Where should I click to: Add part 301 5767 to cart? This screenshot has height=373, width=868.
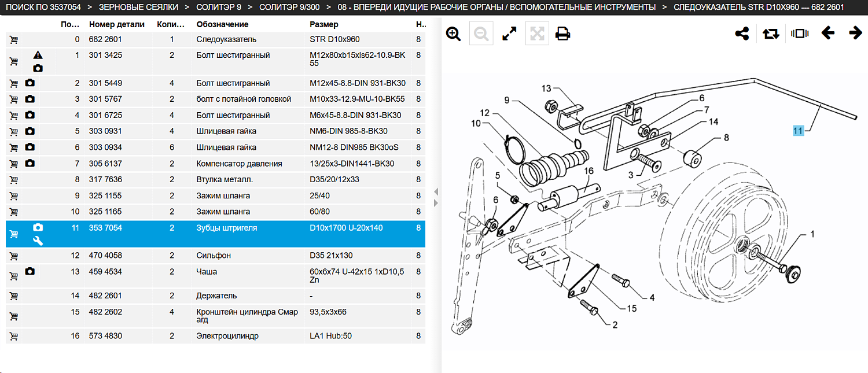point(14,99)
